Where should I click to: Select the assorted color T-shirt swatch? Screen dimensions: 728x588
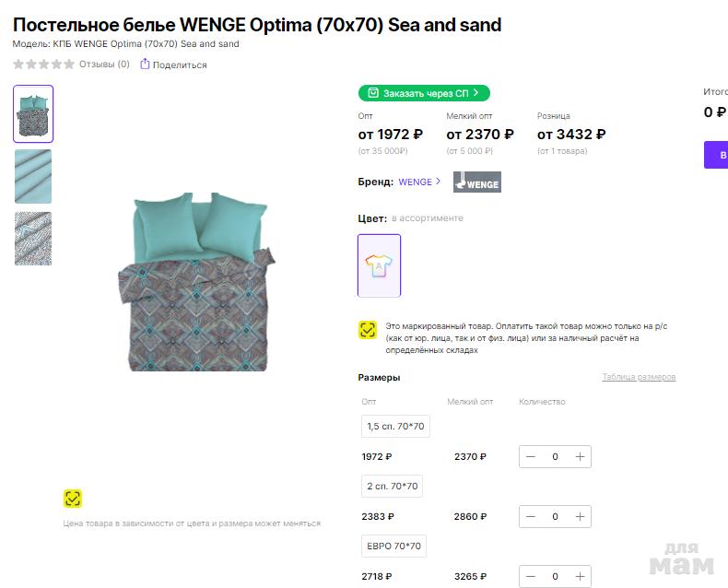coord(379,265)
